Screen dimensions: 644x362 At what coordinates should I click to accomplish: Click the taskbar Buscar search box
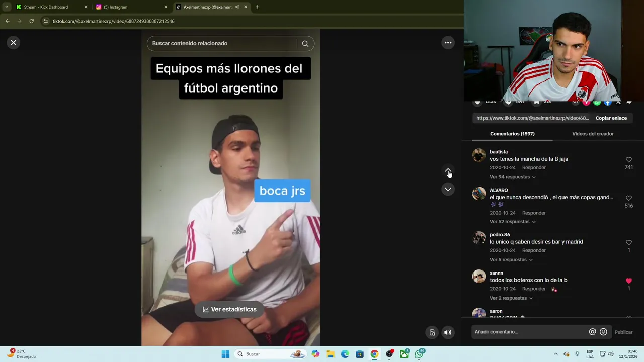tap(271, 354)
